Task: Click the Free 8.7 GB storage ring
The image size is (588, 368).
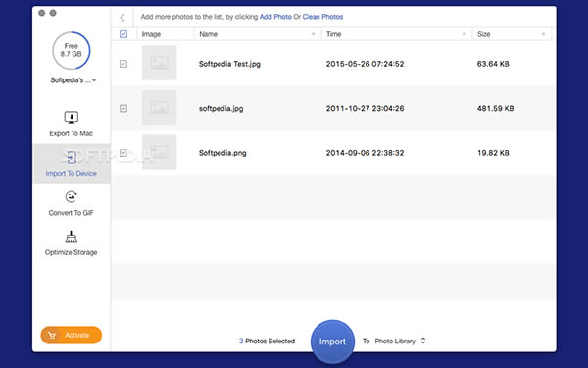Action: click(72, 51)
